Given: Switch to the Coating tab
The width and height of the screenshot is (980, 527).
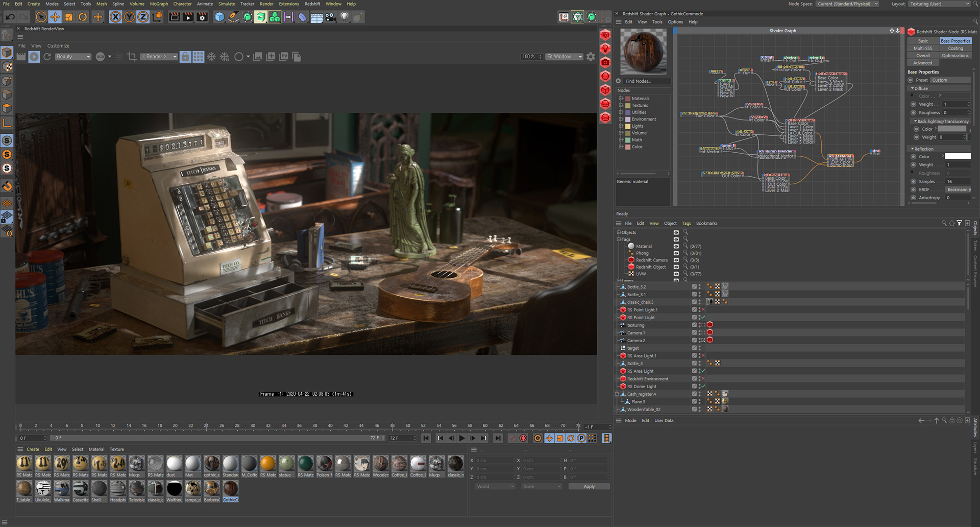Looking at the screenshot, I should [955, 49].
